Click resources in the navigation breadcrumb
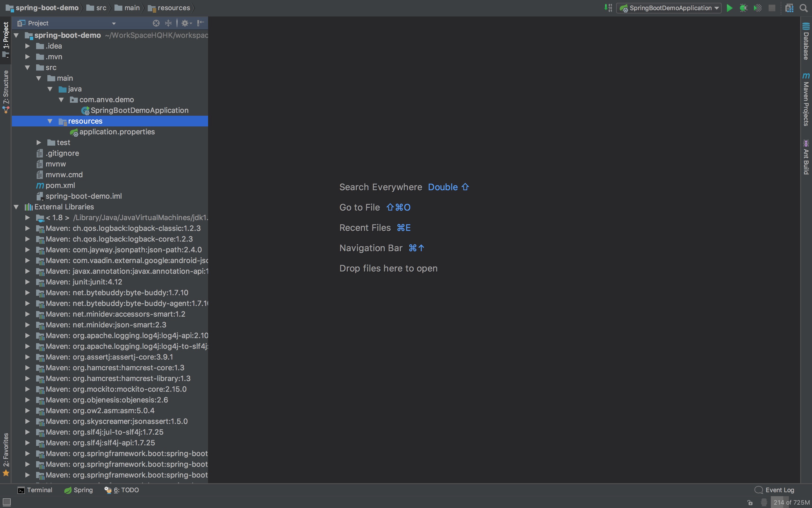 pos(169,8)
